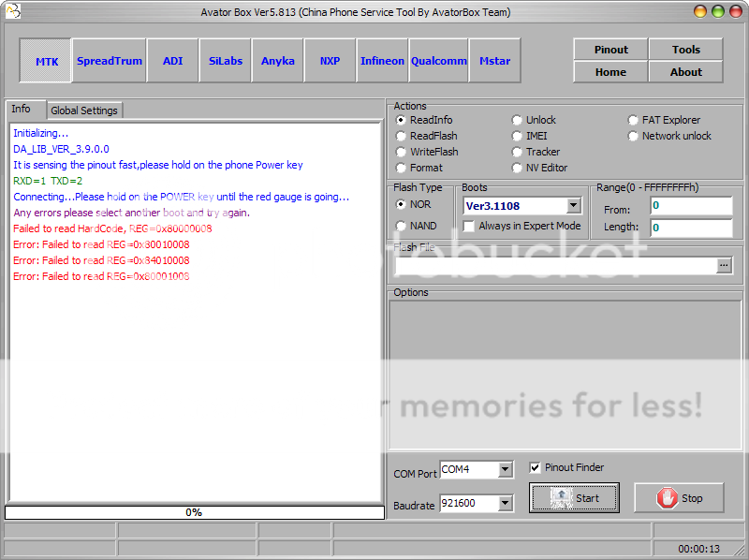Switch to the Global Settings tab

pyautogui.click(x=84, y=111)
